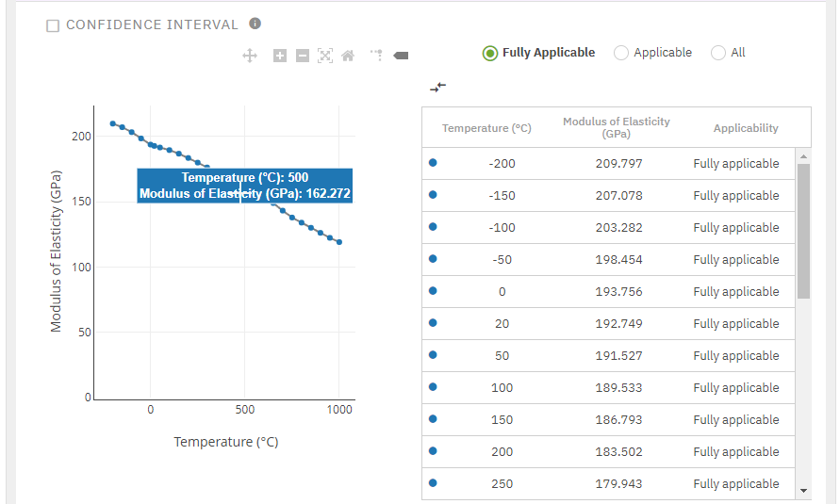Click the Temperature (°C) column header
The width and height of the screenshot is (840, 504).
point(486,128)
